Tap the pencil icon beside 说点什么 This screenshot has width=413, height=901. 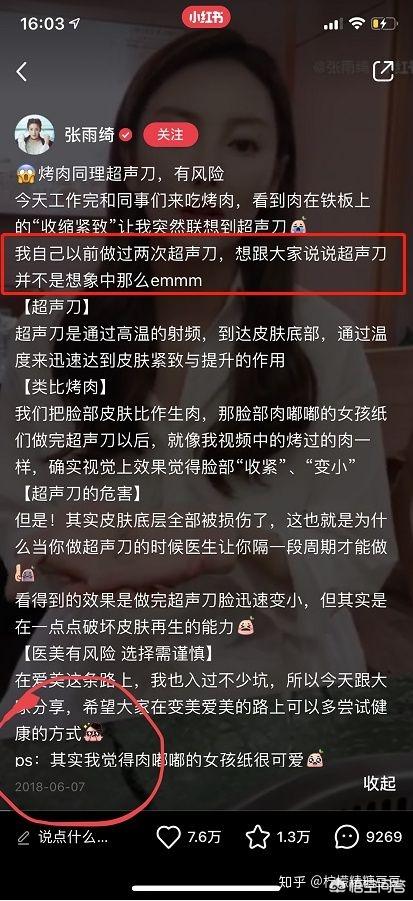click(23, 838)
